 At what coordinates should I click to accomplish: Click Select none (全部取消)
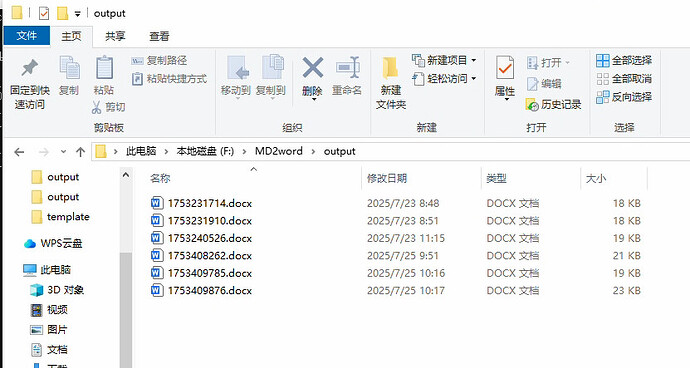(624, 79)
